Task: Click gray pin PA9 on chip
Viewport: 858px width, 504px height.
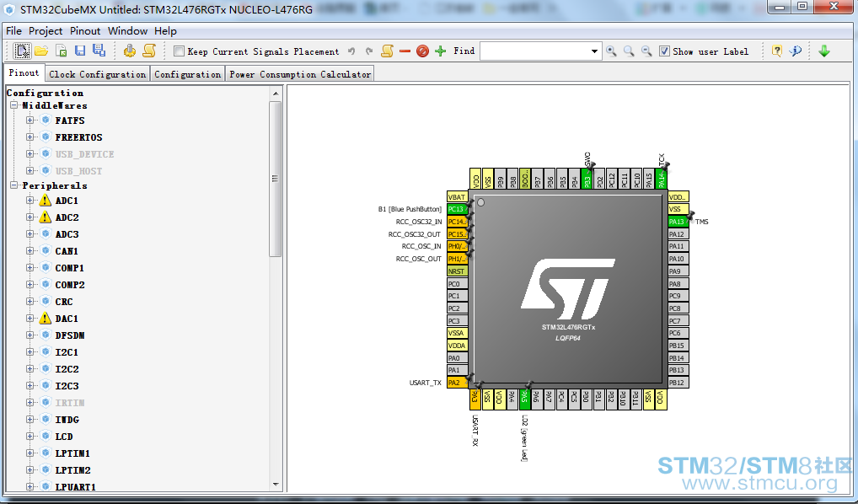Action: pos(678,271)
